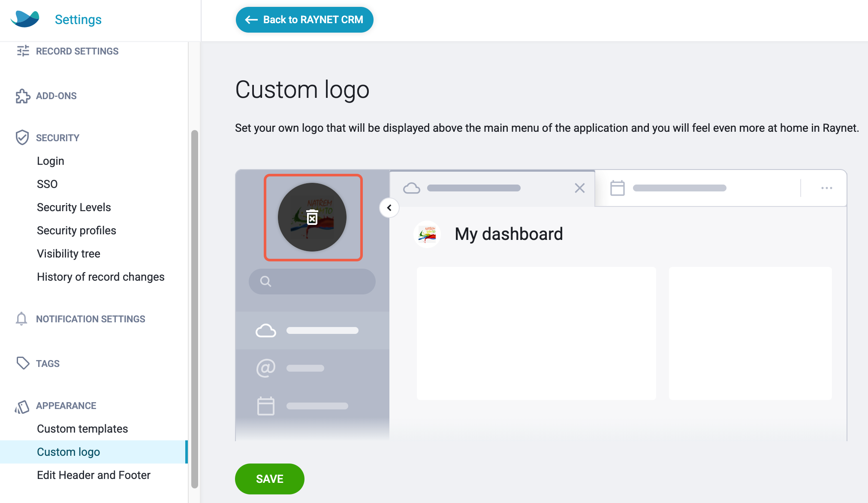Image resolution: width=868 pixels, height=503 pixels.
Task: Open Notification Settings section
Action: (90, 319)
